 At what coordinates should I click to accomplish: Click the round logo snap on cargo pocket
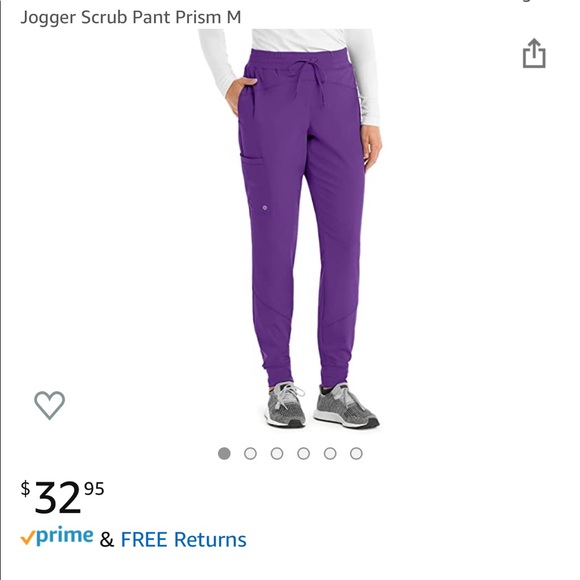pos(265,208)
